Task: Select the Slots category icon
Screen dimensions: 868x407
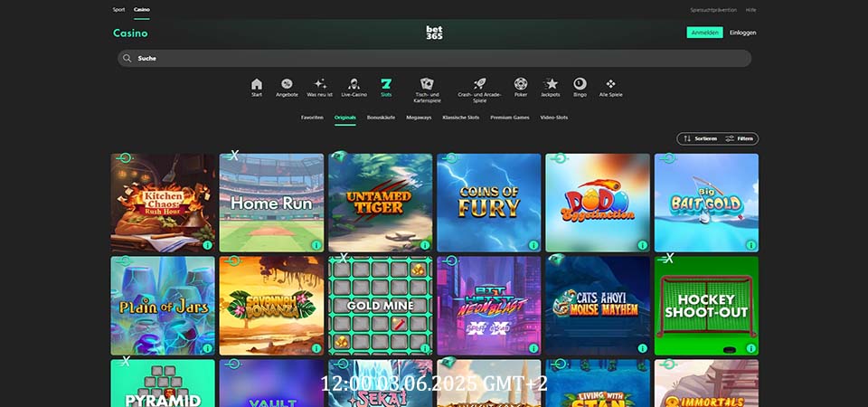Action: click(386, 84)
